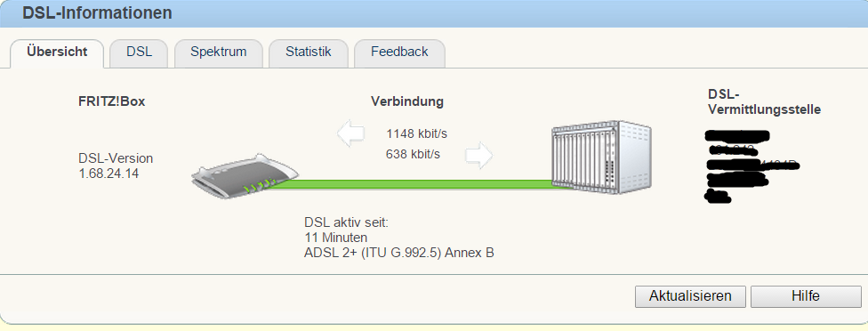Click the Verbindung heading
Screen dimensions: 868x331
click(407, 101)
